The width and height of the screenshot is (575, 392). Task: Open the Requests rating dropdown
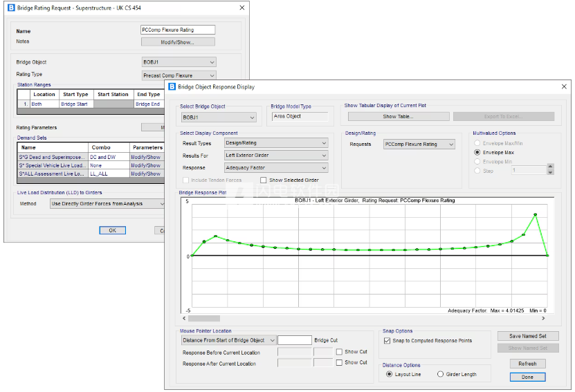(419, 144)
